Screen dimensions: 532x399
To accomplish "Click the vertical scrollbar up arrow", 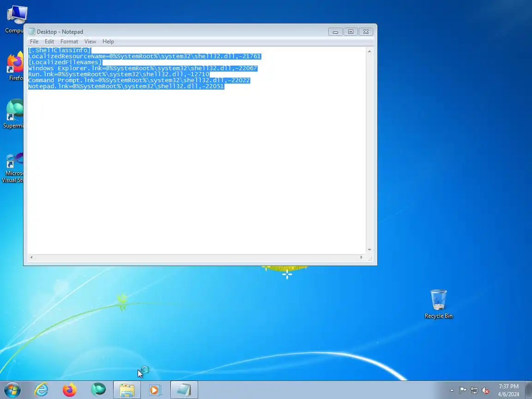I will coord(369,51).
